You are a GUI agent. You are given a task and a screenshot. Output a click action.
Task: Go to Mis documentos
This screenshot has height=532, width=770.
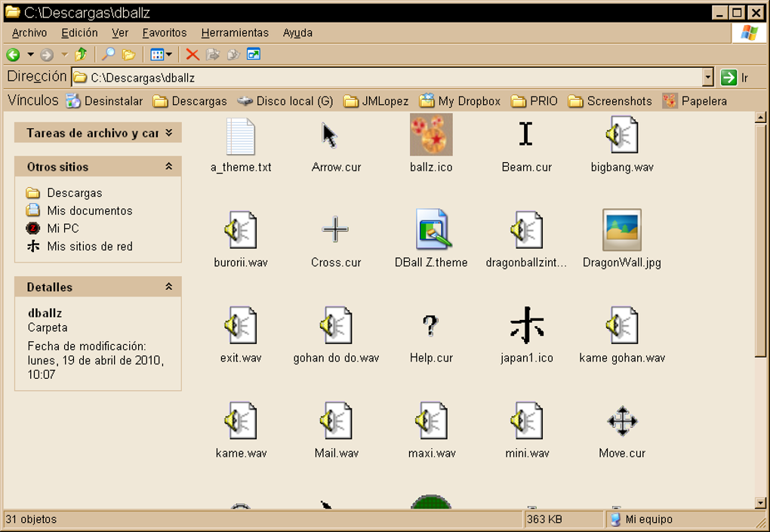[x=79, y=211]
